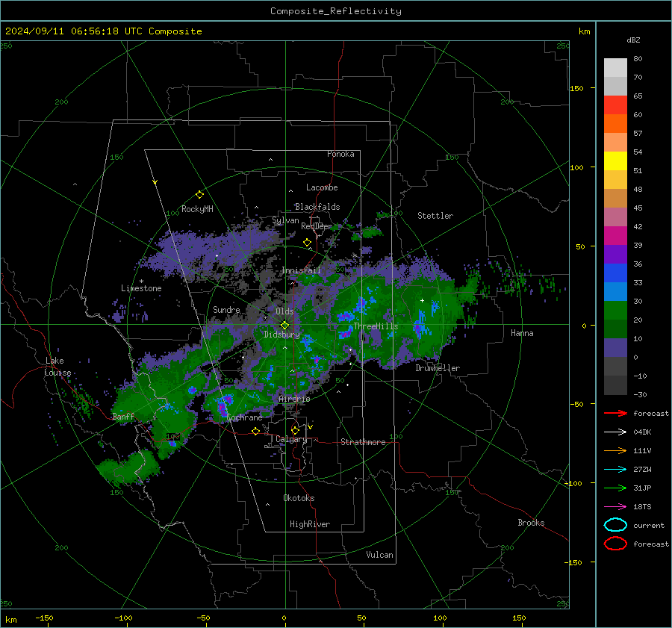Select the orange 111V arrow legend icon
This screenshot has width=672, height=628.
coord(615,450)
